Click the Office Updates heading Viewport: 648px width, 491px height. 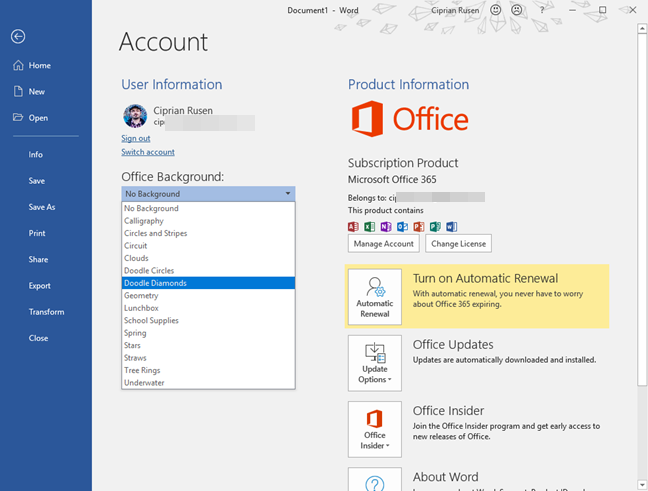point(453,344)
